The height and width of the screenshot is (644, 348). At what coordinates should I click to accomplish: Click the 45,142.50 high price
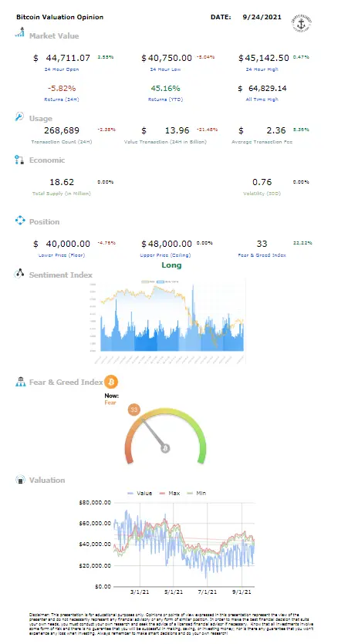click(267, 58)
